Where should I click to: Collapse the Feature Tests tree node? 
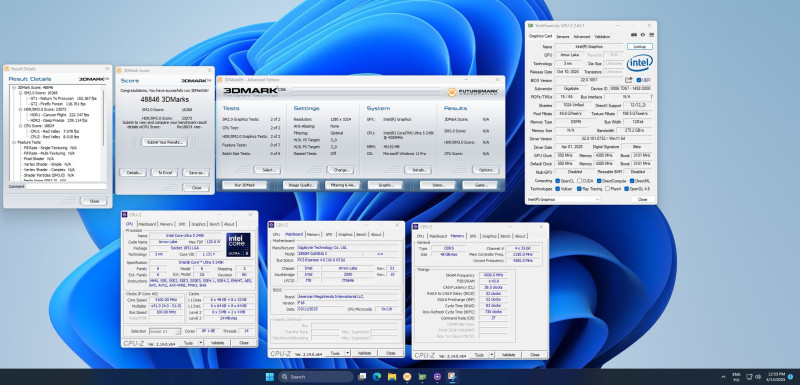click(x=14, y=142)
